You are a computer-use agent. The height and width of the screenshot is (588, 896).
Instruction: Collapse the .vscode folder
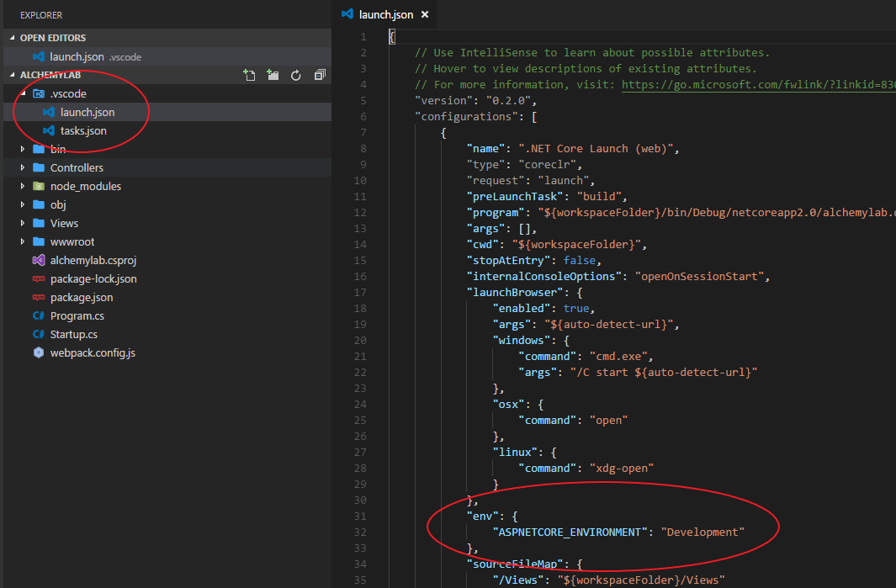[x=23, y=93]
